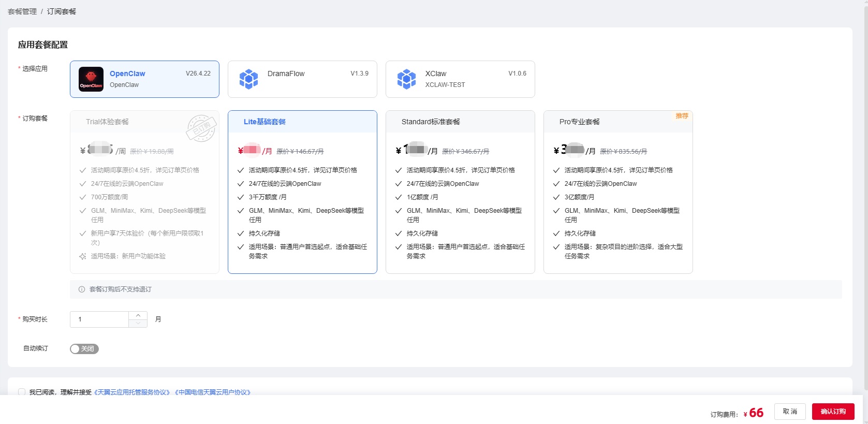The height and width of the screenshot is (424, 868).
Task: Select the XClaw application card
Action: (x=460, y=79)
